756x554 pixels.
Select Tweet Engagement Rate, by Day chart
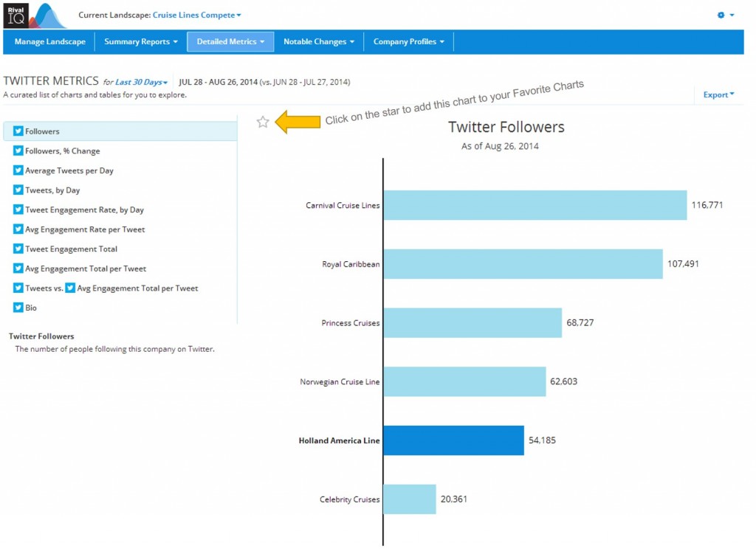point(84,210)
